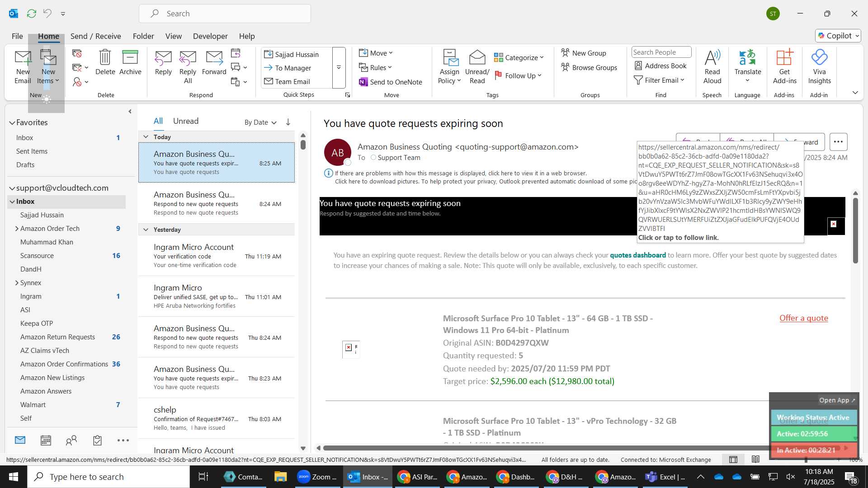Open Viva Insights add-in
The height and width of the screenshot is (488, 868).
point(819,66)
